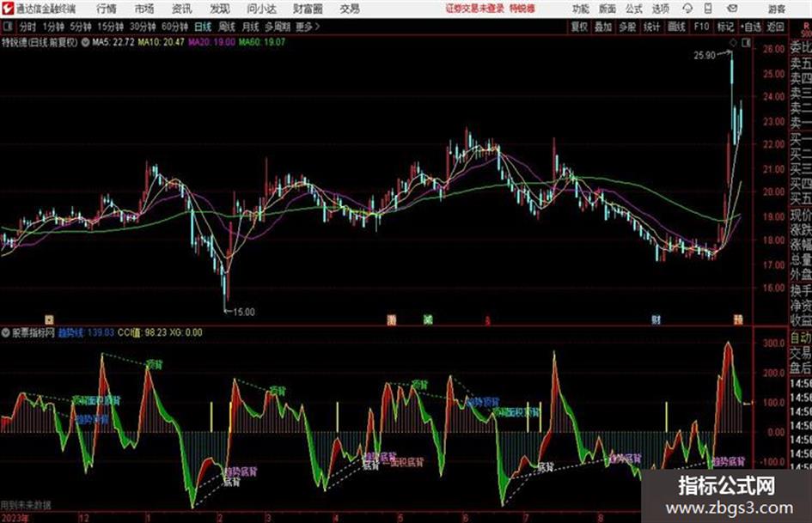Click the 25.90 high price label

(x=705, y=55)
